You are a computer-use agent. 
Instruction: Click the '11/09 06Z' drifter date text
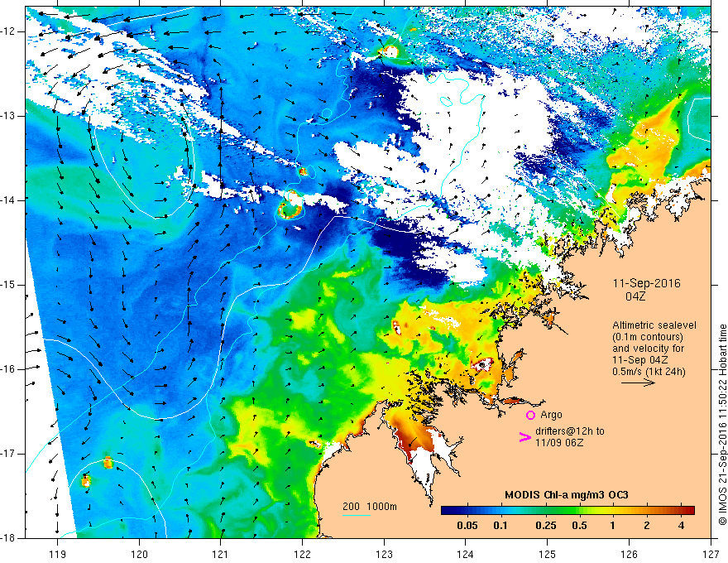click(x=559, y=443)
